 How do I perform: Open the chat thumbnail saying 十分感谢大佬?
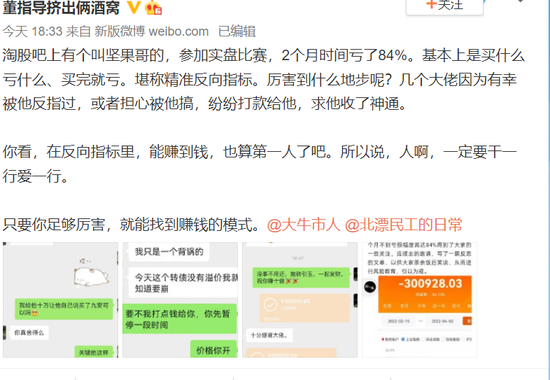coord(300,300)
